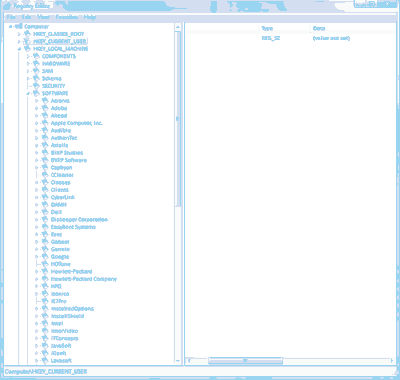Image resolution: width=400 pixels, height=380 pixels.
Task: Open the File menu
Action: point(11,17)
